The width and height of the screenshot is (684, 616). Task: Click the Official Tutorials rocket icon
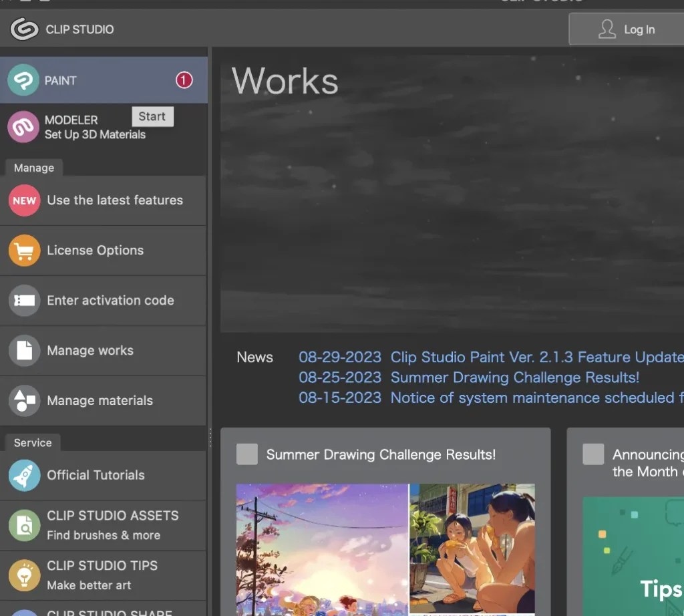pos(25,476)
